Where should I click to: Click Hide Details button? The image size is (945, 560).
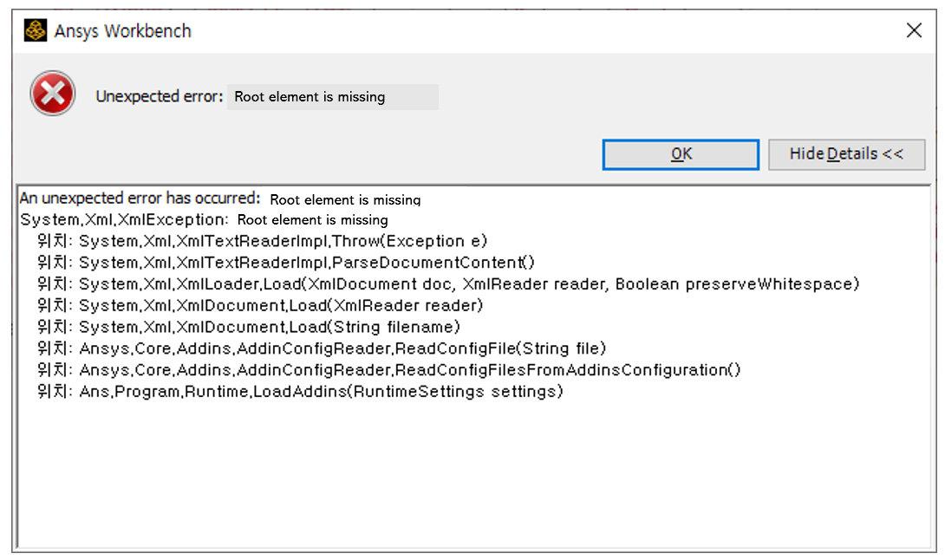click(x=846, y=155)
